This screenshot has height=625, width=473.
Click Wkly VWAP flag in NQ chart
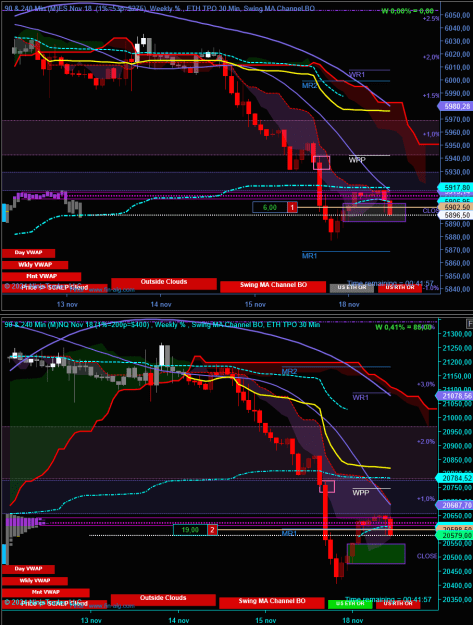click(35, 581)
